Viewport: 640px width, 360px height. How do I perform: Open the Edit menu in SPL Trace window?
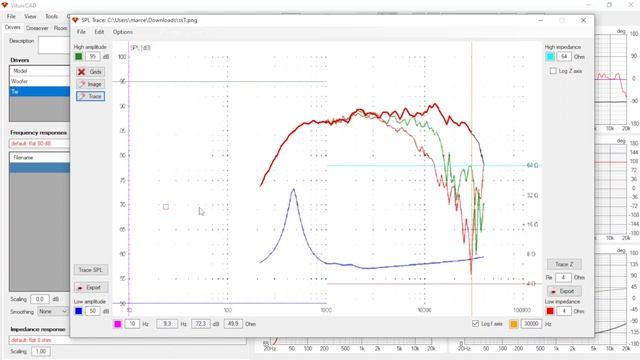pos(99,32)
